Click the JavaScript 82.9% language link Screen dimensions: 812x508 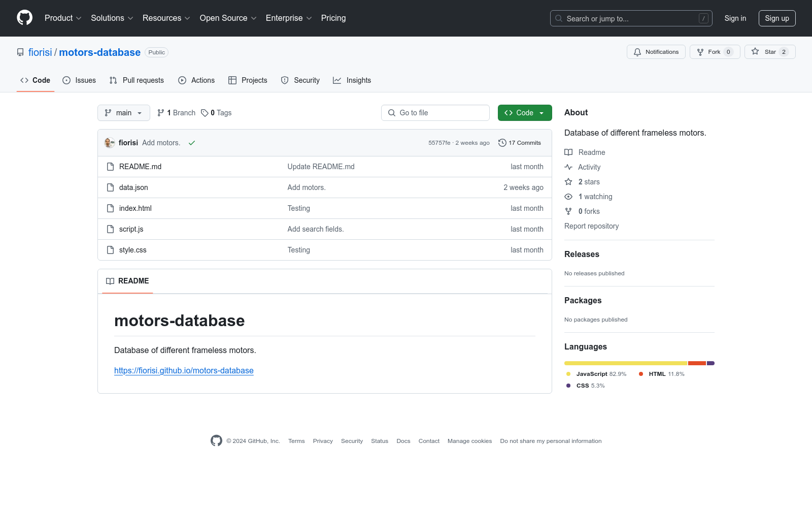[x=596, y=374]
